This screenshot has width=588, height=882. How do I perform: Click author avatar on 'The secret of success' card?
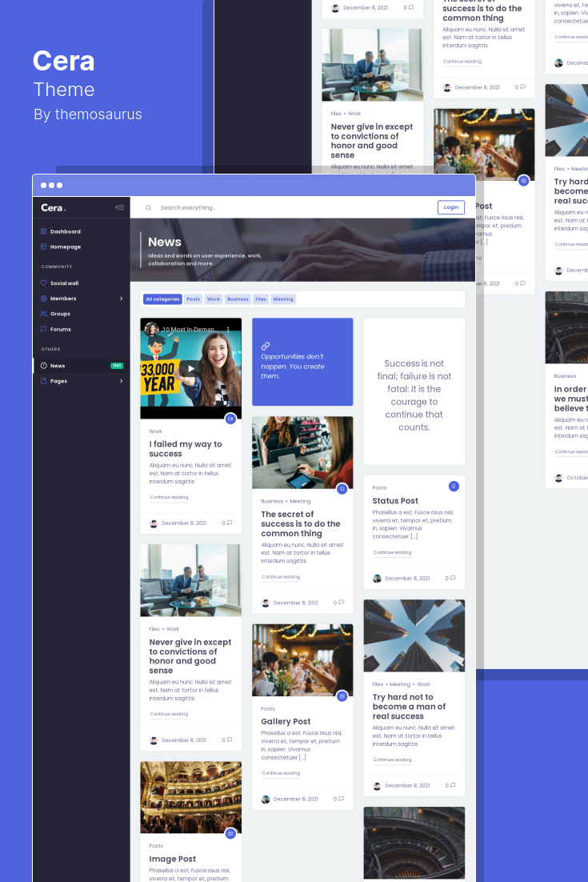coord(266,603)
